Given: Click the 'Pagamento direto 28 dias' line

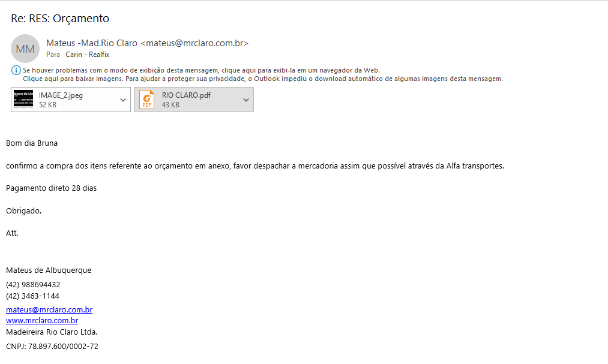Looking at the screenshot, I should click(x=51, y=188).
